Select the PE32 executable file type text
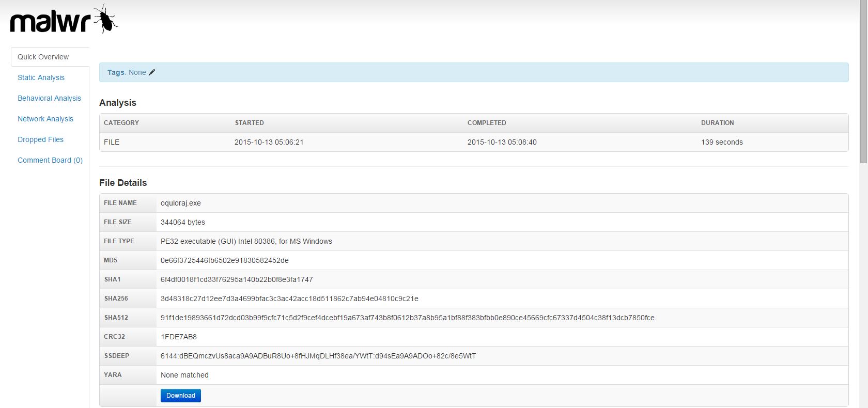Image resolution: width=868 pixels, height=408 pixels. tap(246, 241)
